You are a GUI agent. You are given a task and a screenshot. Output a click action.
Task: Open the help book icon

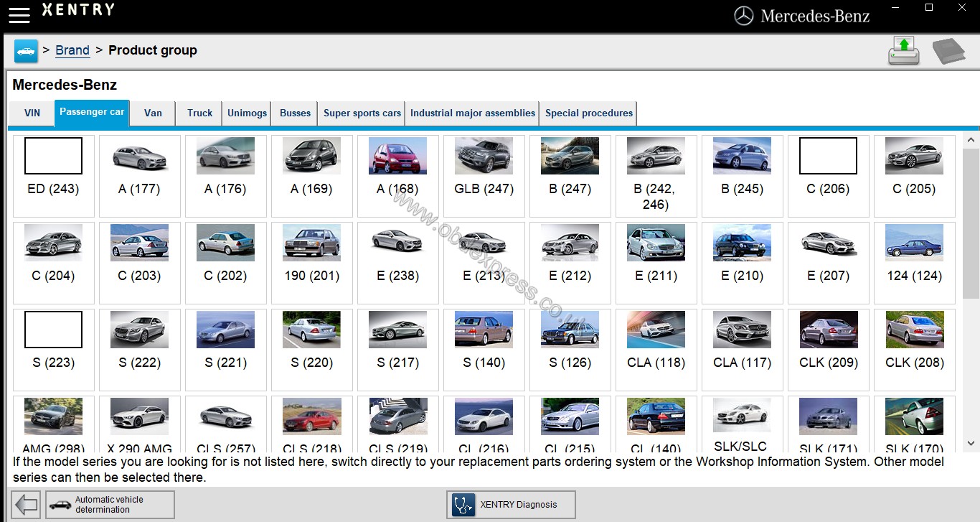click(949, 51)
